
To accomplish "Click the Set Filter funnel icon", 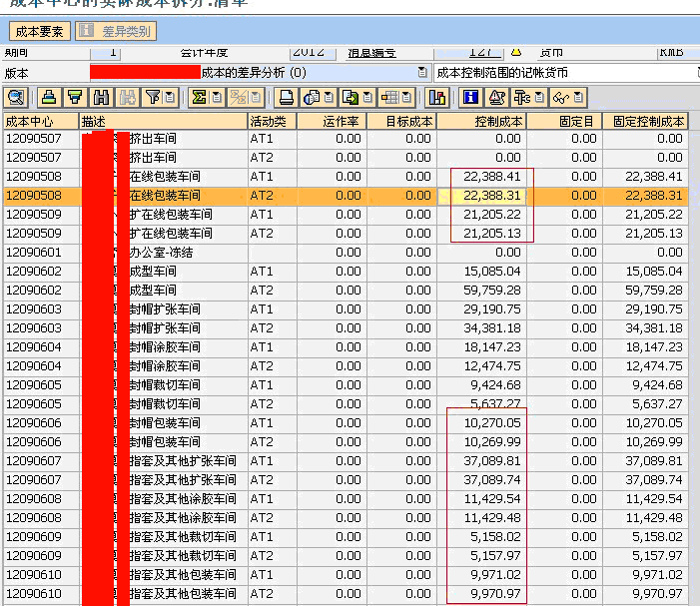I will [x=153, y=97].
